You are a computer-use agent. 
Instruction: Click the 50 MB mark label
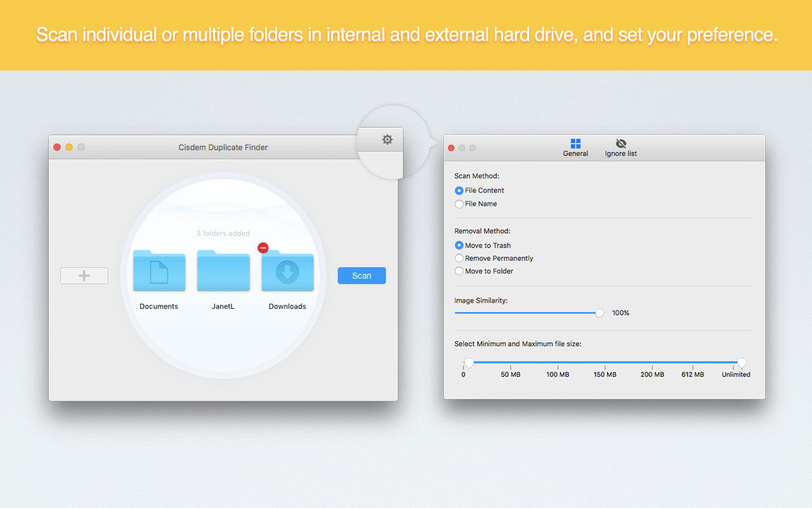[x=511, y=375]
